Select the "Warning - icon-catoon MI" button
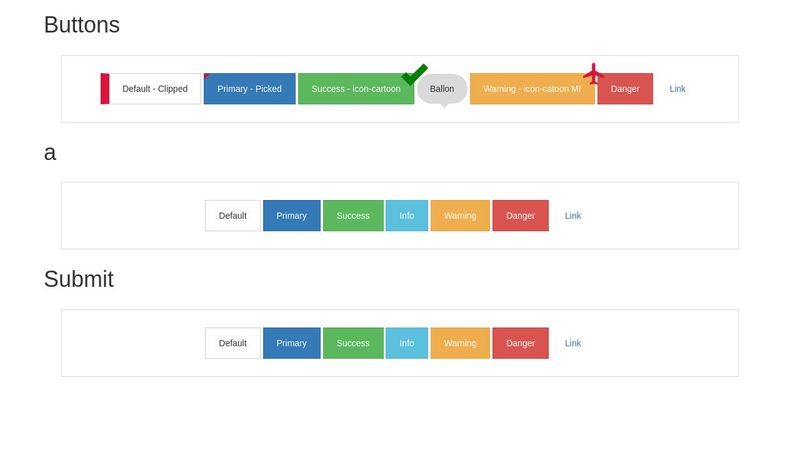This screenshot has width=800, height=450. (x=532, y=89)
